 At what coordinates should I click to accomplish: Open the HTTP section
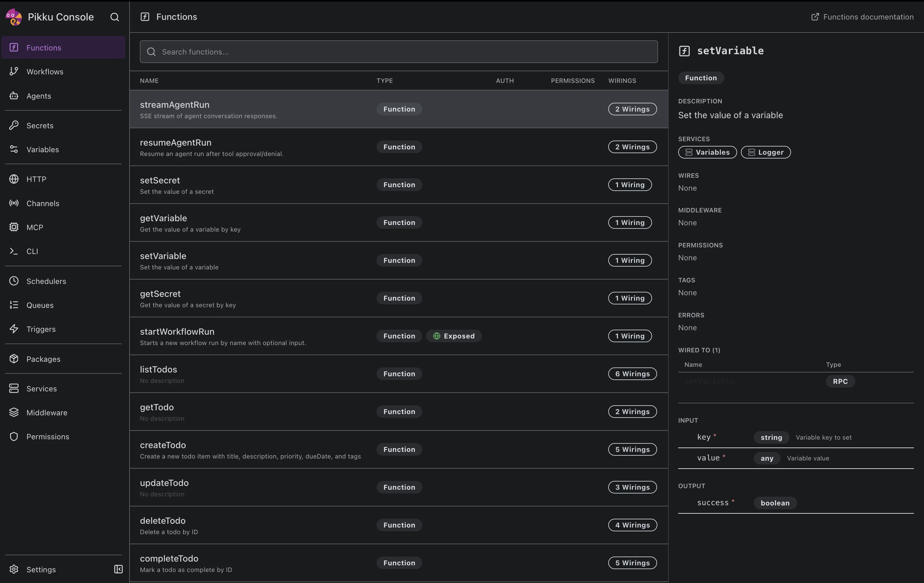pyautogui.click(x=37, y=179)
